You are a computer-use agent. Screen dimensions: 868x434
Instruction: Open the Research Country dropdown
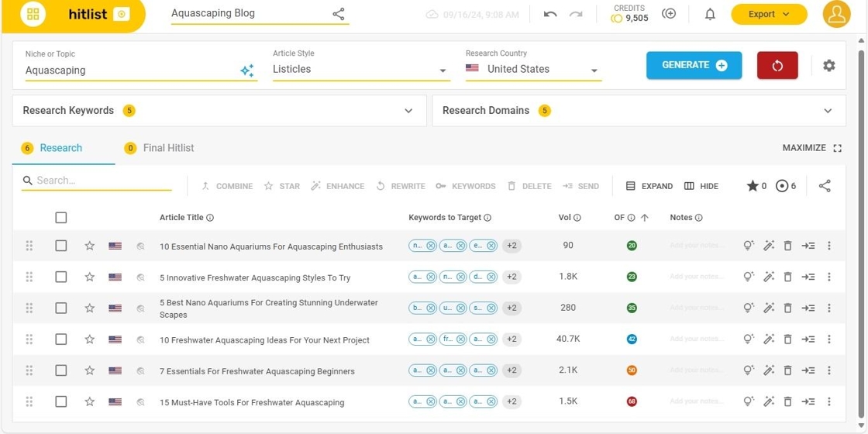pyautogui.click(x=533, y=70)
